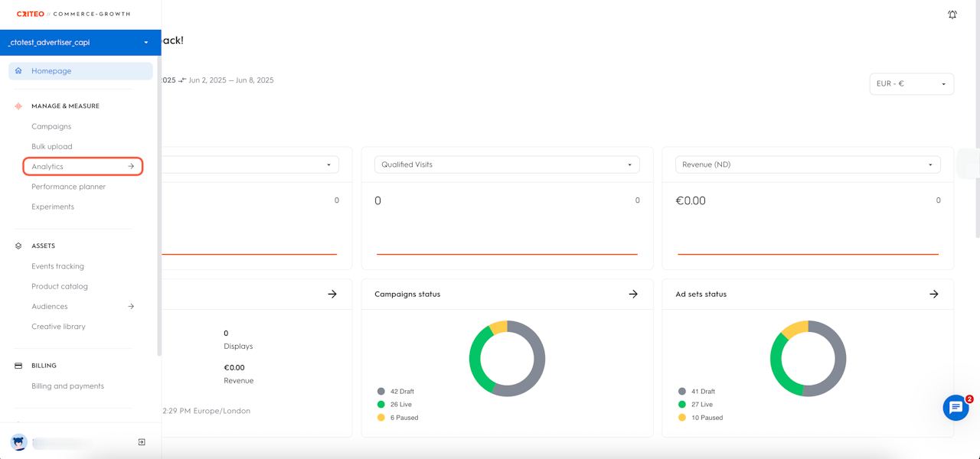Screen dimensions: 980x459
Task: Click the user avatar icon
Action: pos(18,442)
